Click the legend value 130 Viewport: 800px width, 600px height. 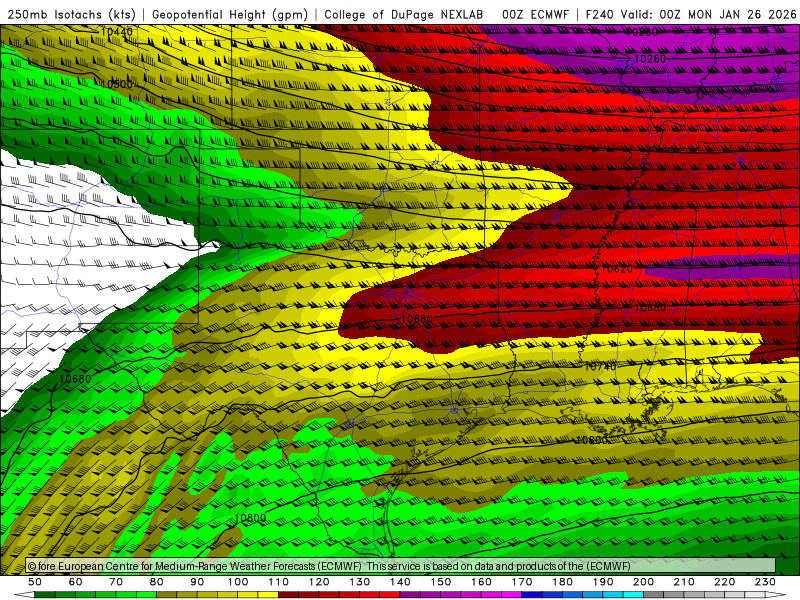[360, 582]
